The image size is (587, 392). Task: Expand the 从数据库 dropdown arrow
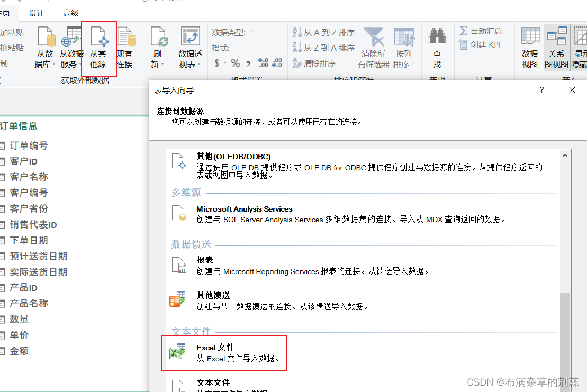pos(54,65)
